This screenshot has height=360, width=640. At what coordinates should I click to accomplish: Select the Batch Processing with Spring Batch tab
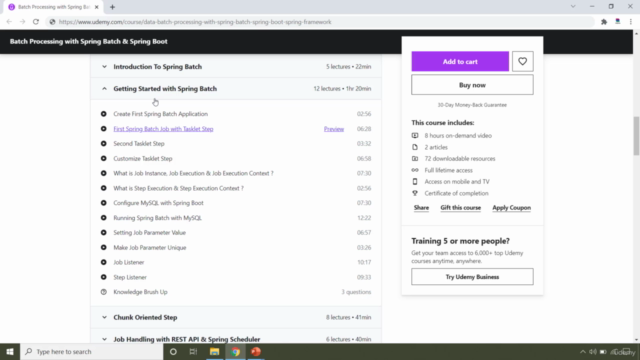click(x=53, y=7)
